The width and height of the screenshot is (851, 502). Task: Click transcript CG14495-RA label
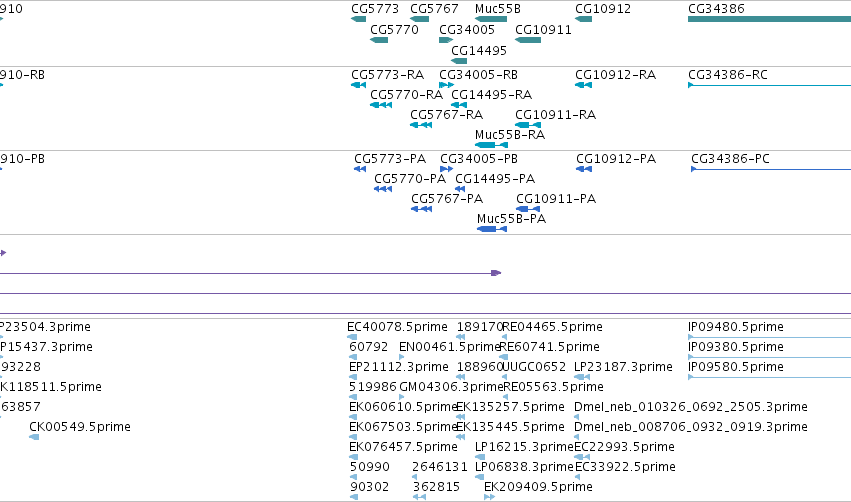[x=491, y=94]
